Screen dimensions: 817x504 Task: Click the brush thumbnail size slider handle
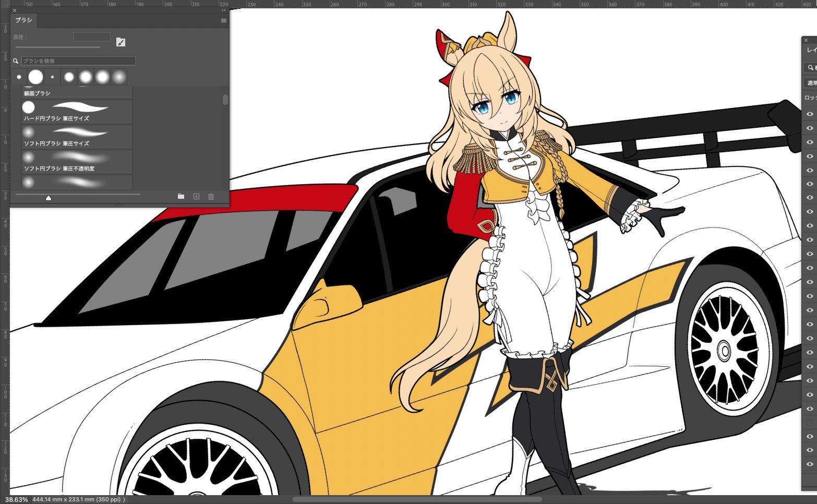coord(49,198)
